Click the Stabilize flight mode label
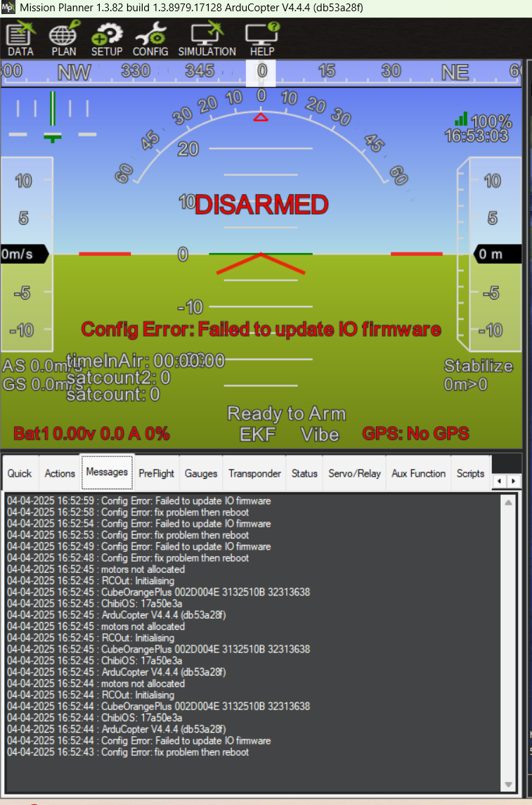Viewport: 532px width, 805px height. click(478, 366)
